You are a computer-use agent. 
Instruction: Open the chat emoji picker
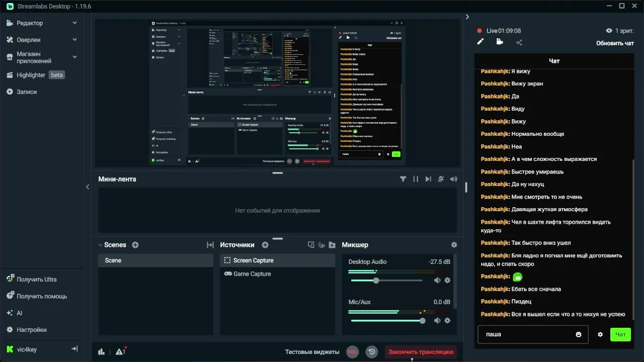[579, 334]
